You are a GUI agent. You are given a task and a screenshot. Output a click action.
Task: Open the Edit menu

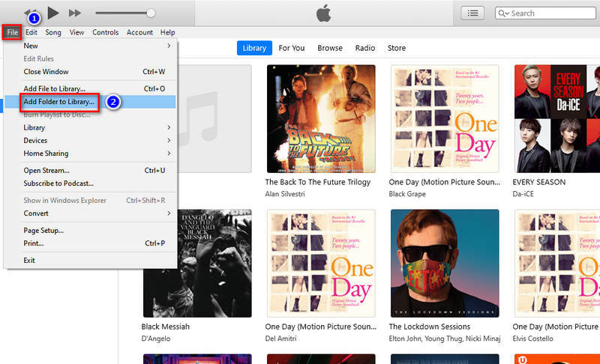coord(31,32)
